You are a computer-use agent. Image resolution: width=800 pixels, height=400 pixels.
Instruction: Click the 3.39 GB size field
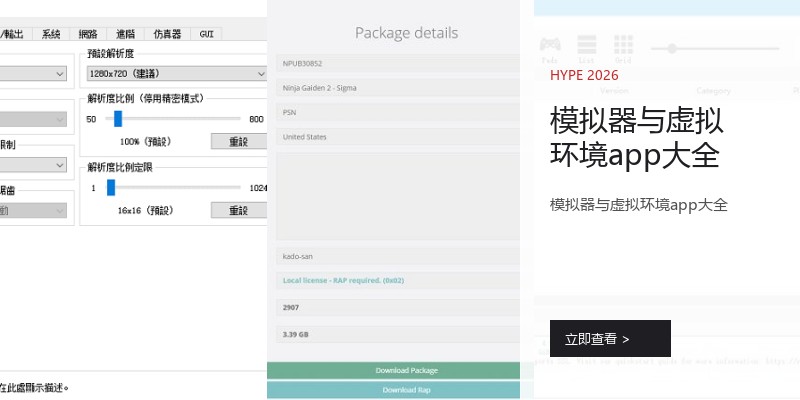pyautogui.click(x=398, y=335)
